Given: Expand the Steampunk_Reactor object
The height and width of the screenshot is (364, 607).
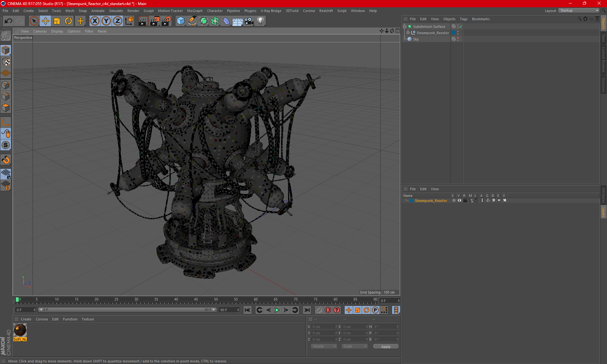Looking at the screenshot, I should pos(408,33).
